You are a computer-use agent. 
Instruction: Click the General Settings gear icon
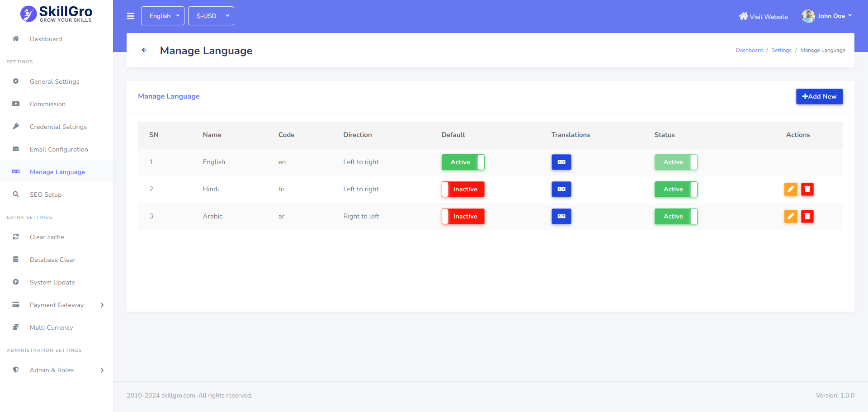point(16,81)
